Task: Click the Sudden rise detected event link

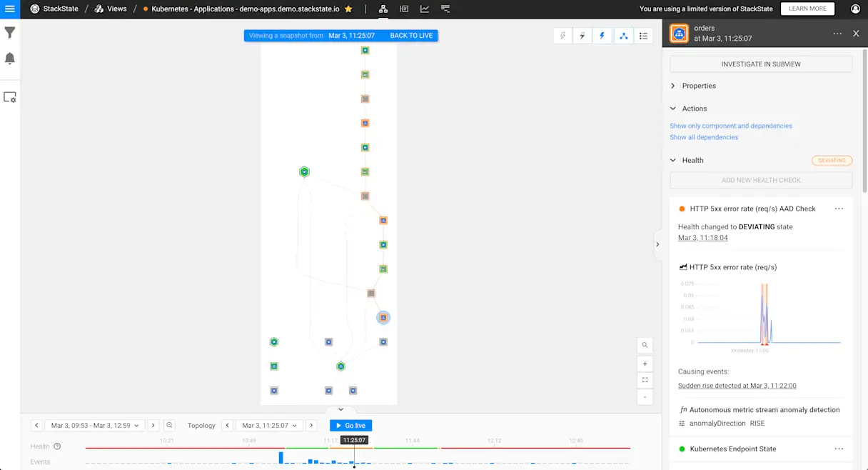Action: tap(737, 385)
